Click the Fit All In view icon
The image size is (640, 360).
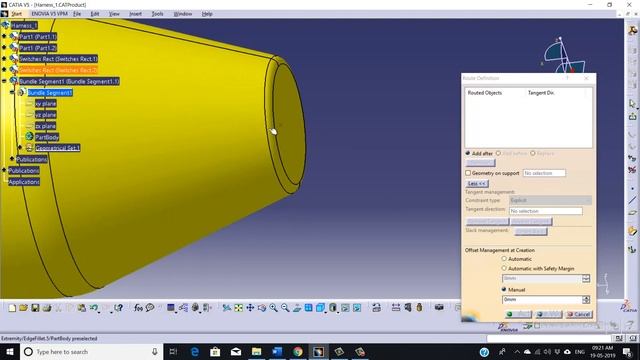(x=238, y=308)
